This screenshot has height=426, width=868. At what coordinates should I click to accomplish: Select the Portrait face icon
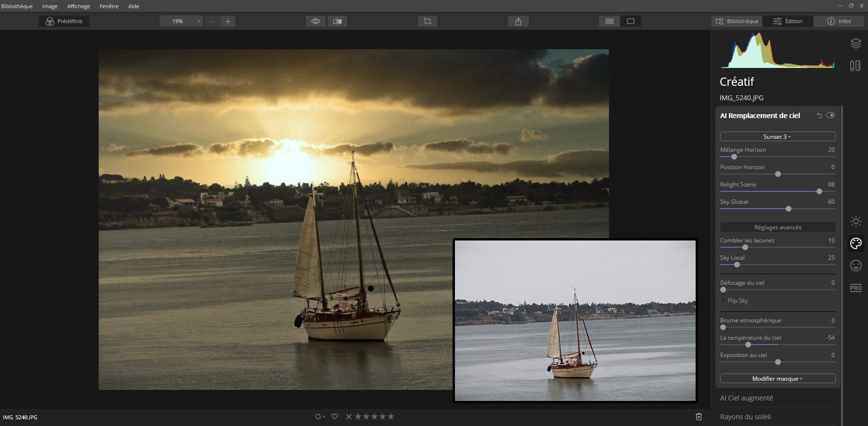[856, 266]
